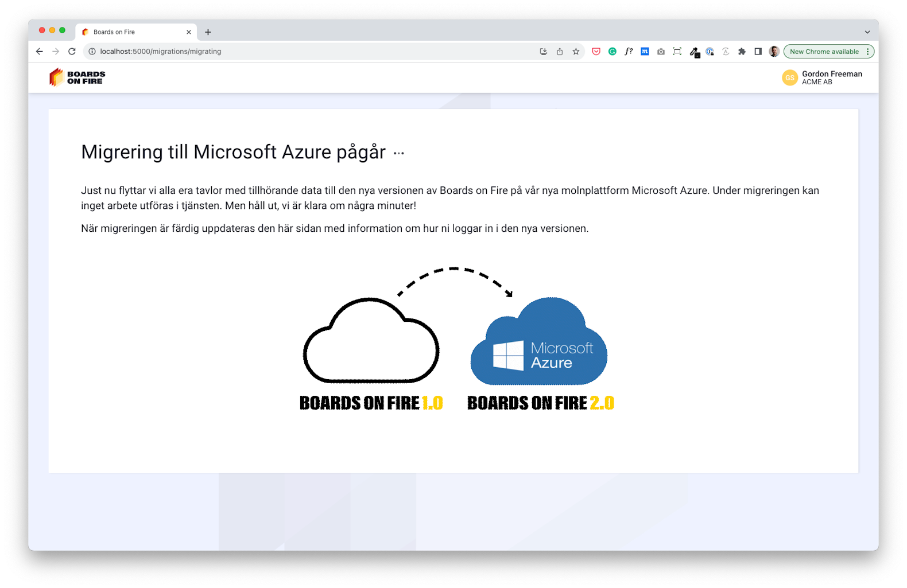Open the Chrome three-dot menu
This screenshot has width=907, height=588.
pyautogui.click(x=867, y=52)
